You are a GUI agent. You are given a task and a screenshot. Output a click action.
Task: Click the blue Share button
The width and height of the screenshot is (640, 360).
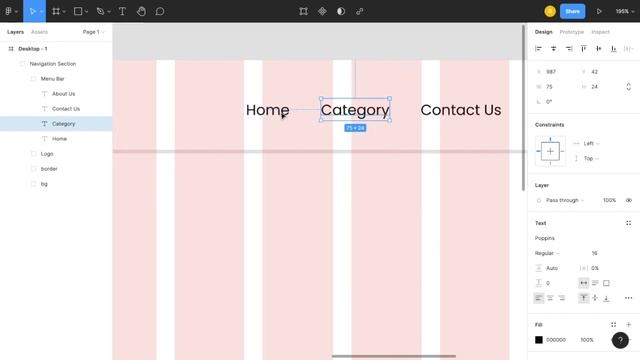point(572,11)
